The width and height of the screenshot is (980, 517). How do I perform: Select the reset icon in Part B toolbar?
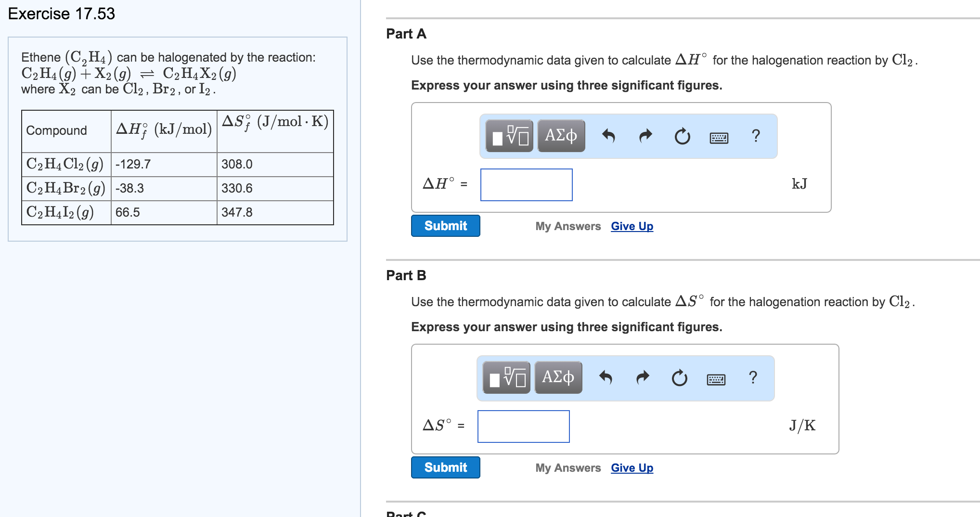point(680,378)
